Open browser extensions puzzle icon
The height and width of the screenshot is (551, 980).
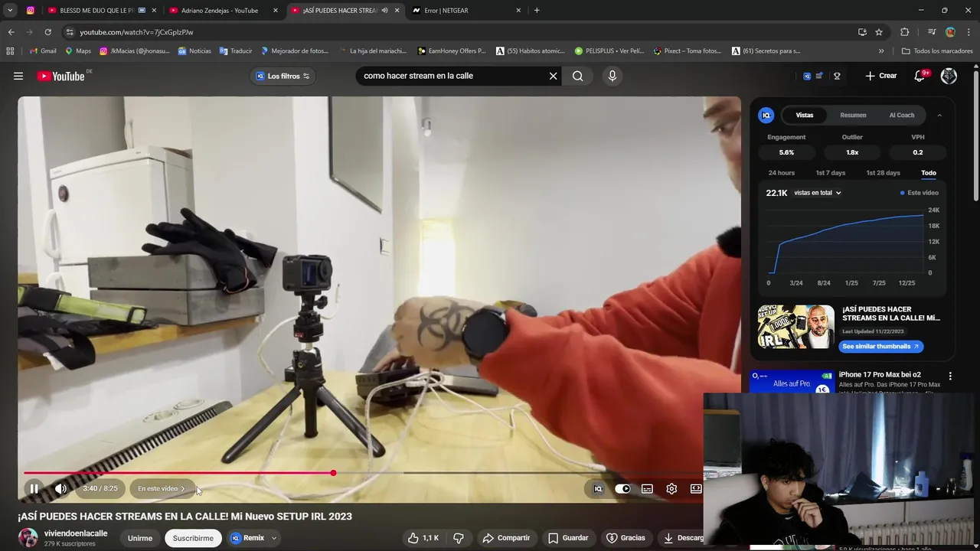pyautogui.click(x=905, y=32)
